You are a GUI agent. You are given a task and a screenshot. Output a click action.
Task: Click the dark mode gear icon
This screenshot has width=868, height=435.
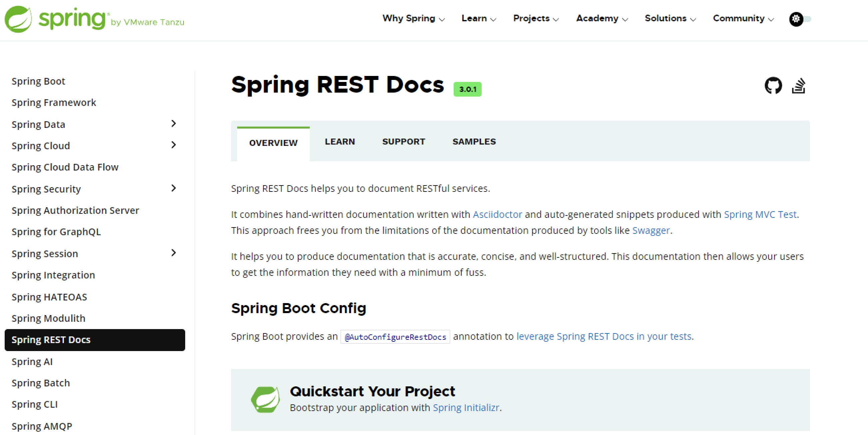coord(796,19)
